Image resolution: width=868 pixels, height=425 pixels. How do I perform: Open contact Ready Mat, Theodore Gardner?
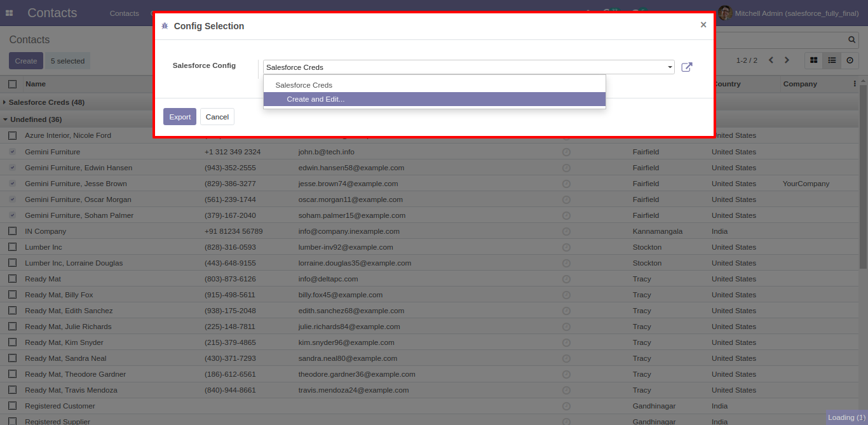click(x=76, y=374)
